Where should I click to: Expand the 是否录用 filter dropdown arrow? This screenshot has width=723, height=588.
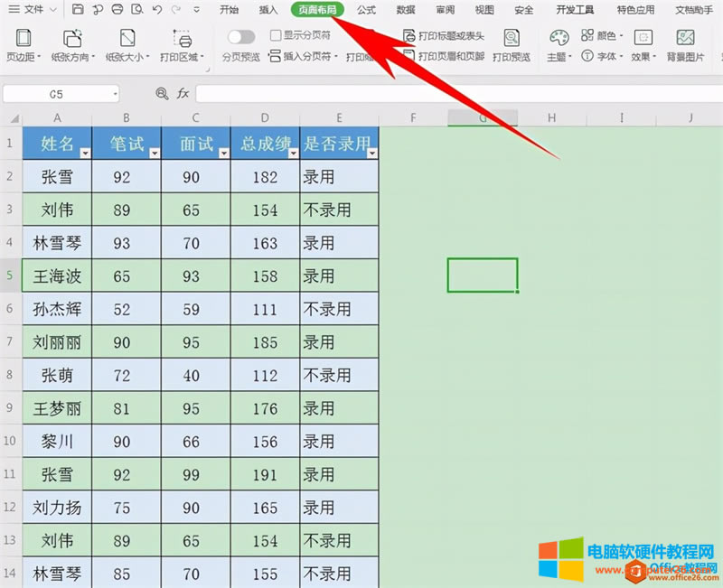371,154
